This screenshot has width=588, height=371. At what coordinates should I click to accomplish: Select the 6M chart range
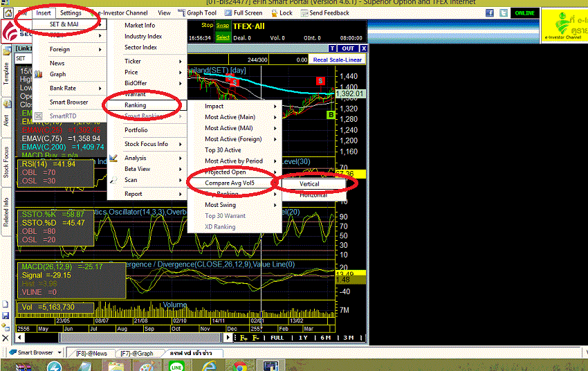pyautogui.click(x=326, y=338)
